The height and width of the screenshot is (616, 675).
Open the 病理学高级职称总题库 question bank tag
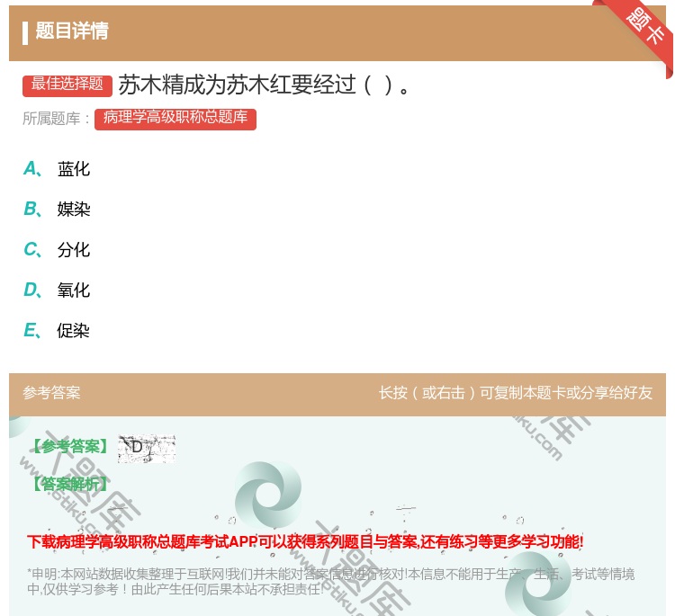pyautogui.click(x=175, y=119)
